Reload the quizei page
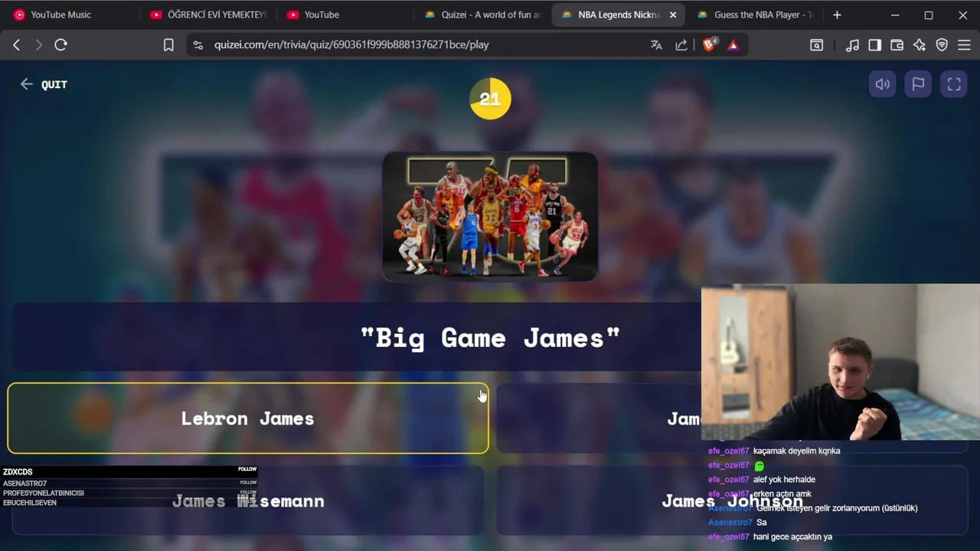 point(60,44)
